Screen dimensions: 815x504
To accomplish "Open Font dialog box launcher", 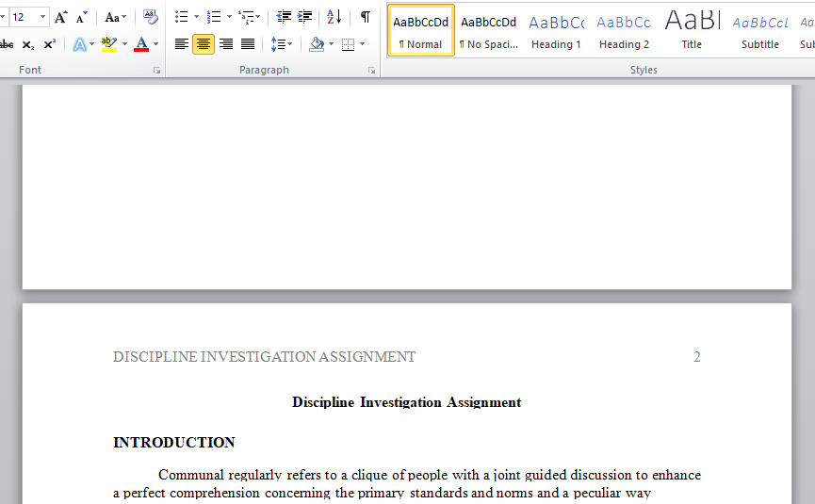I will pyautogui.click(x=157, y=71).
